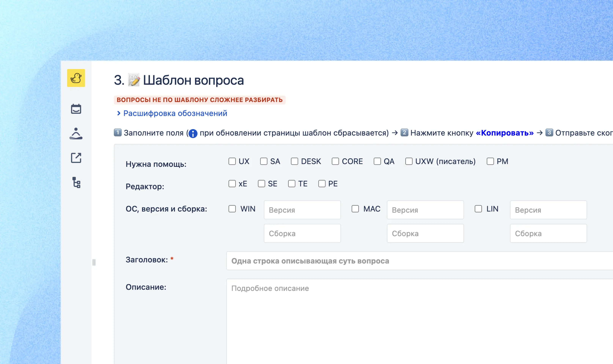Click the ОС, версия и сборка label
613x364 pixels.
click(x=166, y=209)
